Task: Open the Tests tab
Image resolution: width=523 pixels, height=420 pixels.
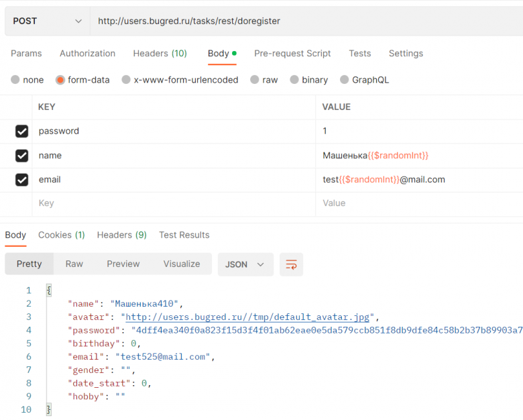Action: coord(360,54)
